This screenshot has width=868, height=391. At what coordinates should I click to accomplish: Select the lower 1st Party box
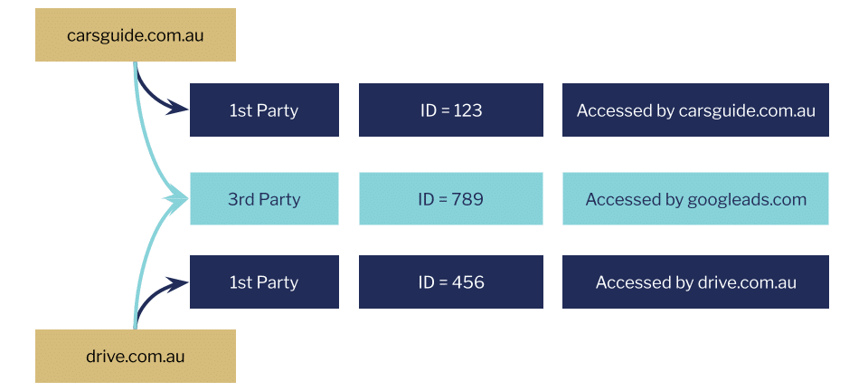coord(264,282)
